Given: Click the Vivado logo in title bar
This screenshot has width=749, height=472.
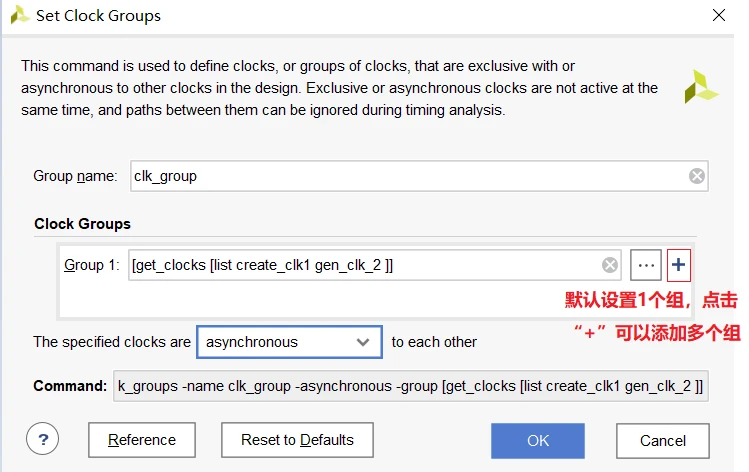Looking at the screenshot, I should pyautogui.click(x=17, y=16).
